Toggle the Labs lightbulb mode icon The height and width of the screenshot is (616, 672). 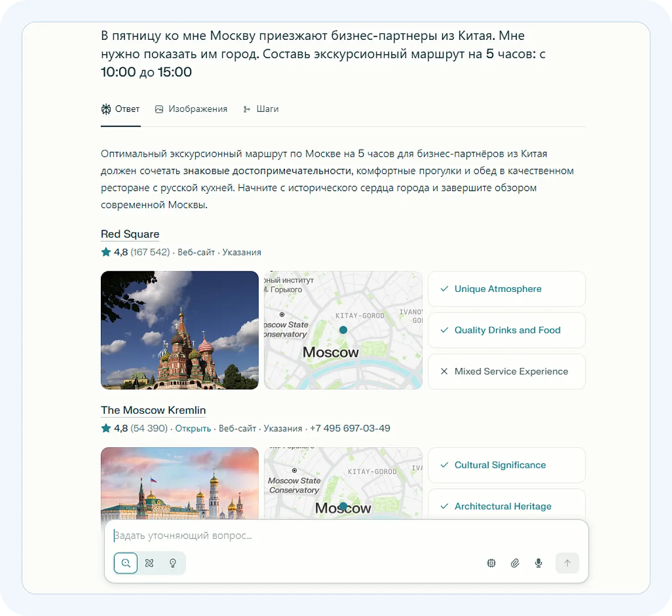(173, 563)
